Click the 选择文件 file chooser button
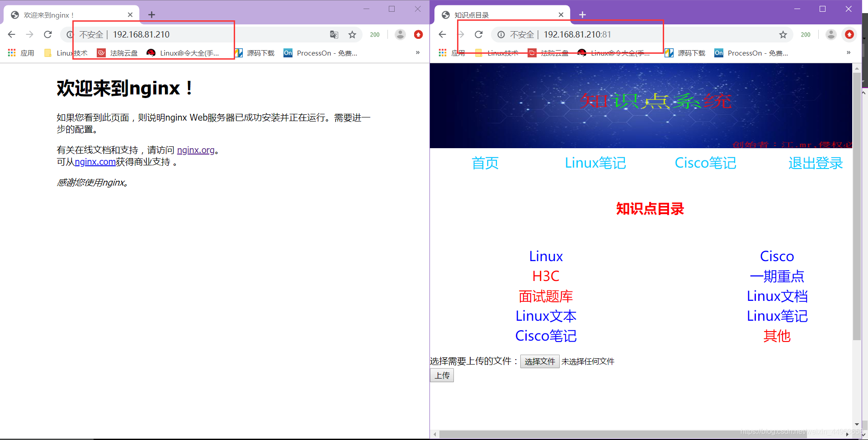The width and height of the screenshot is (868, 440). [539, 361]
